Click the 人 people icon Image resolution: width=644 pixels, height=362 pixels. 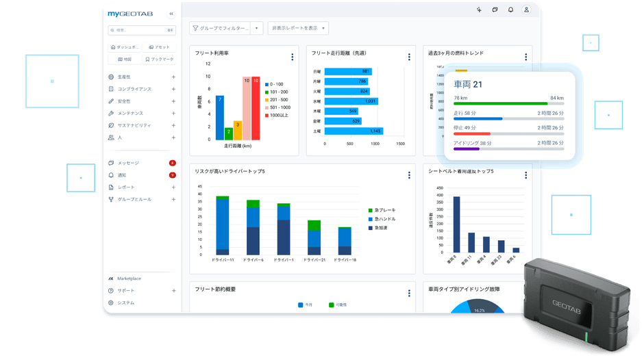coord(111,138)
